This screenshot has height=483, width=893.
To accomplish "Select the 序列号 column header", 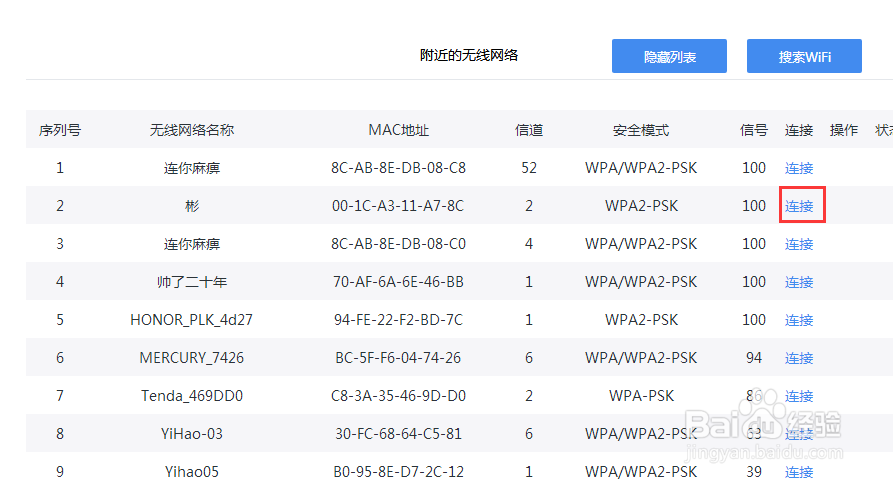I will click(x=60, y=130).
